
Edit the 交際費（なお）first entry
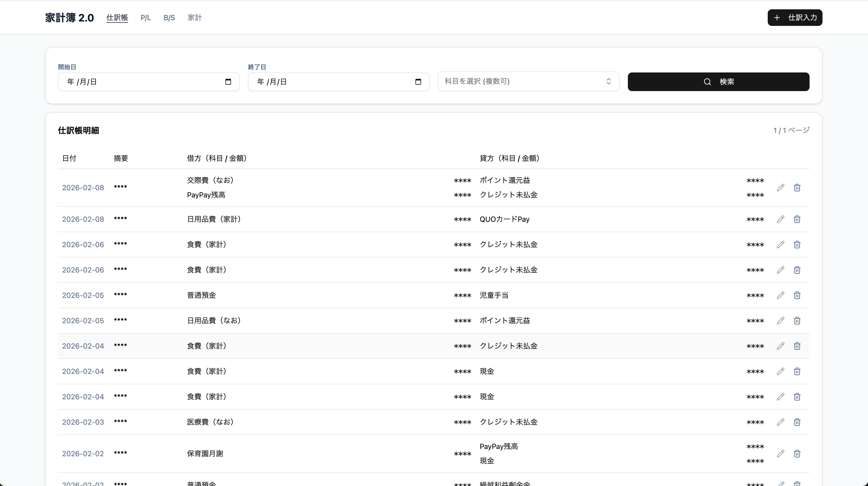point(780,188)
